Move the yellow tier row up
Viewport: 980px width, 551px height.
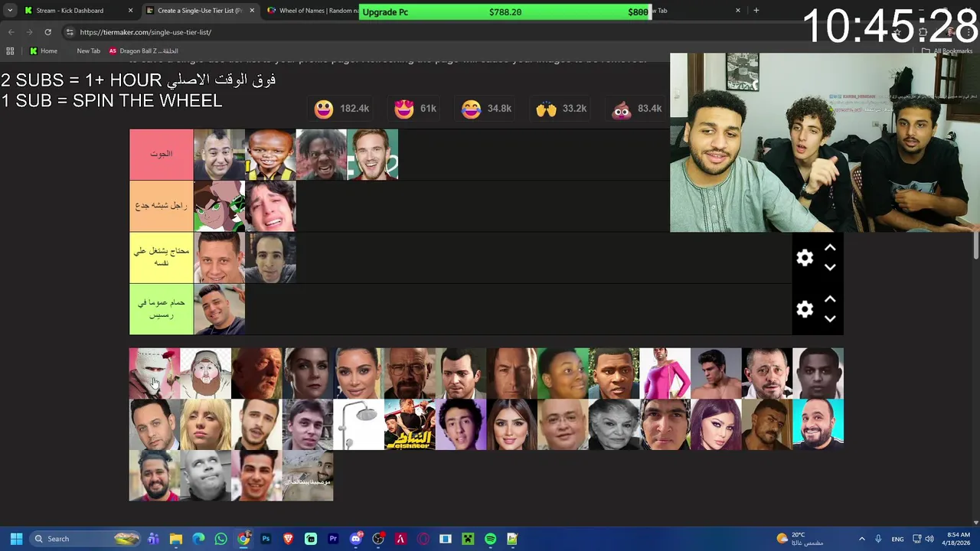830,249
